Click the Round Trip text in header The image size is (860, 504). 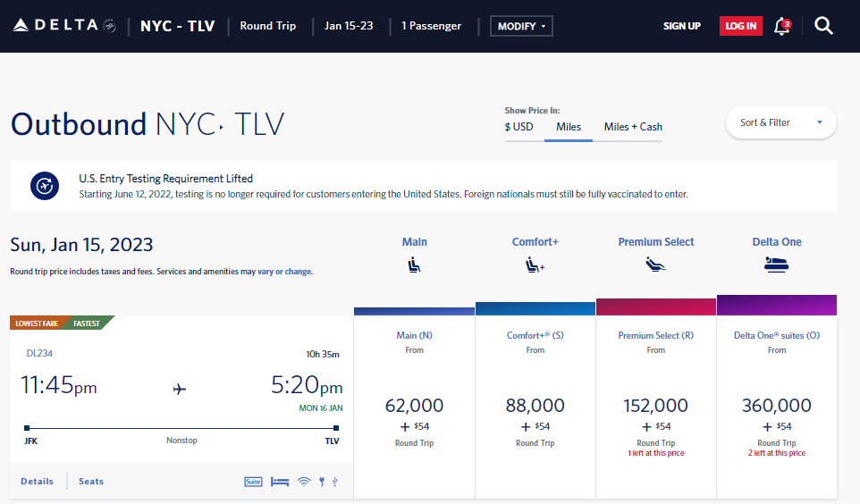pos(267,26)
